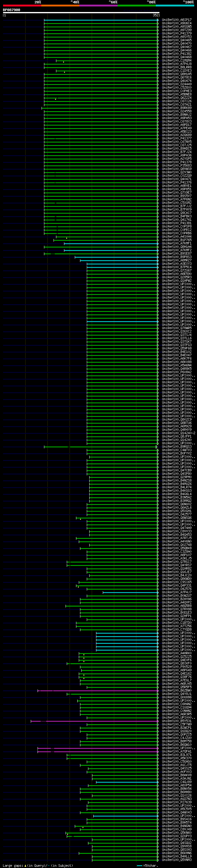Select the UniRef100_A4HRK0 label
197x868 pixels.
pyautogui.click(x=176, y=653)
